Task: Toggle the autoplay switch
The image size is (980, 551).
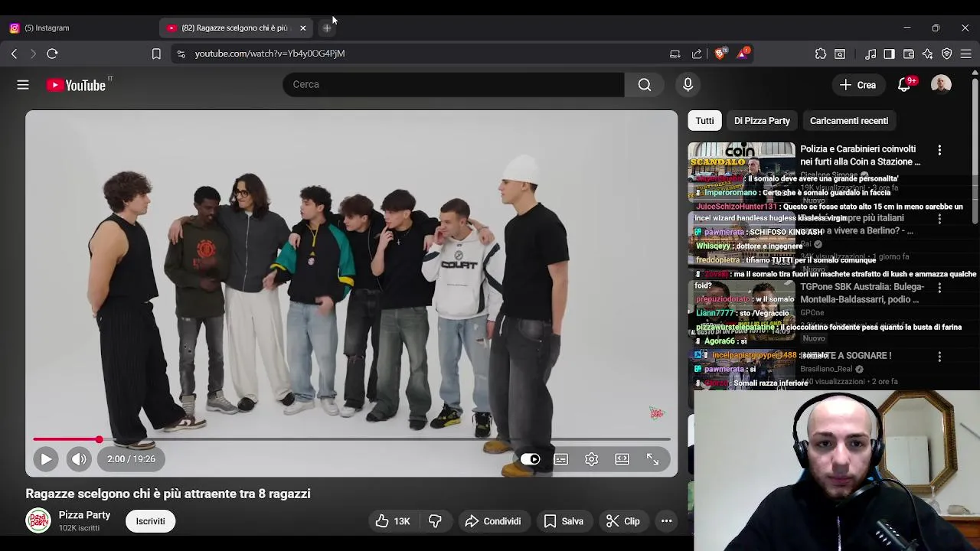Action: coord(530,459)
